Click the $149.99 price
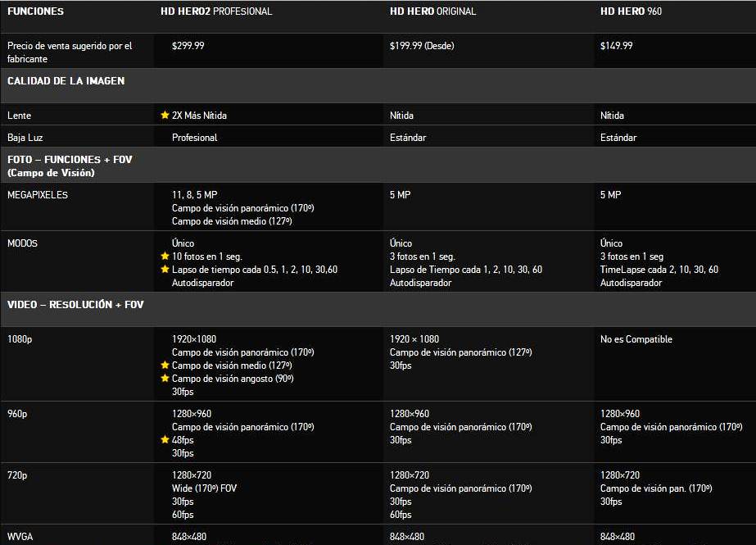 (x=616, y=46)
